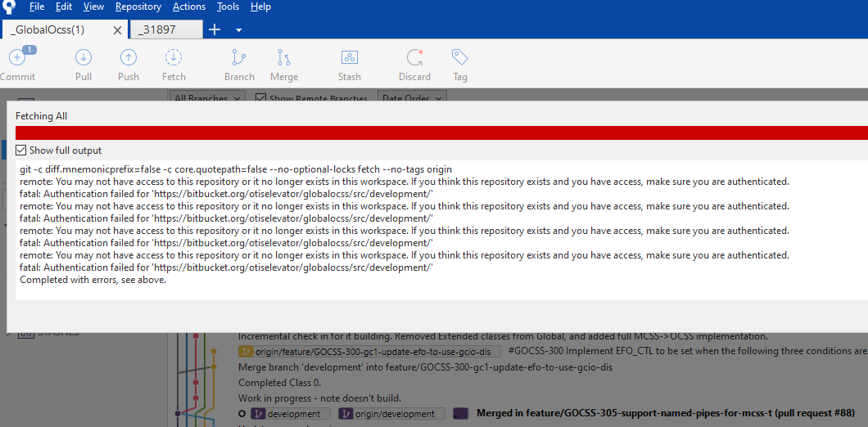868x427 pixels.
Task: Select commit 'Completed Class 0.'
Action: [x=279, y=383]
